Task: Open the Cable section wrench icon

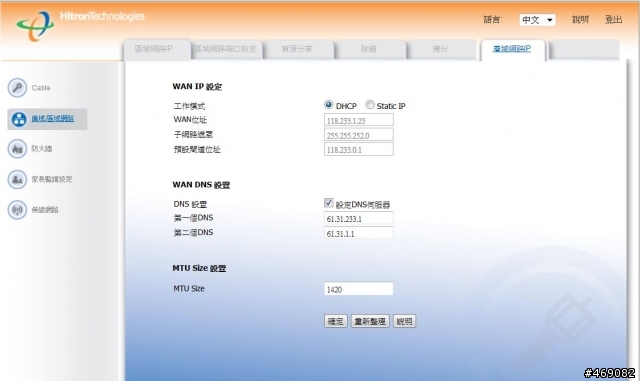Action: pyautogui.click(x=17, y=87)
